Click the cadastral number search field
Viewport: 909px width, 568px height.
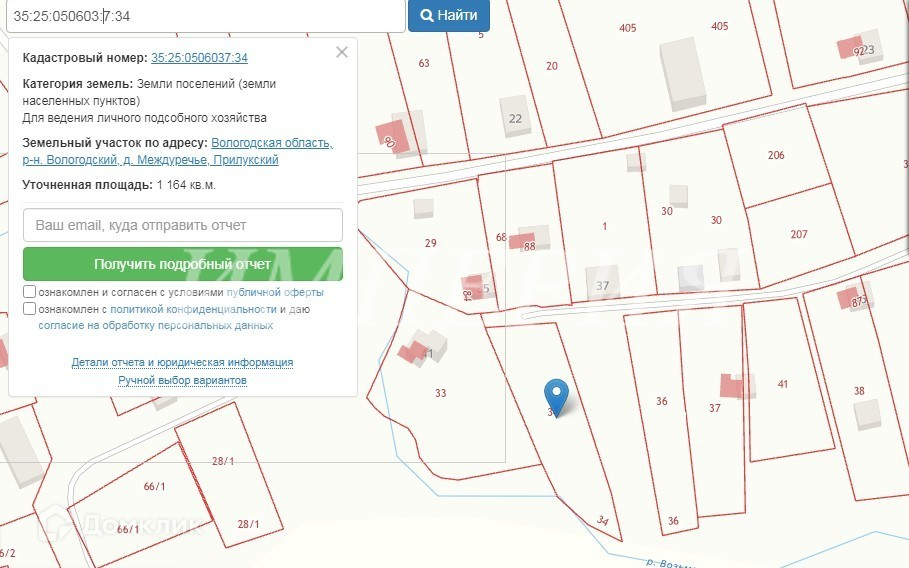(x=200, y=16)
